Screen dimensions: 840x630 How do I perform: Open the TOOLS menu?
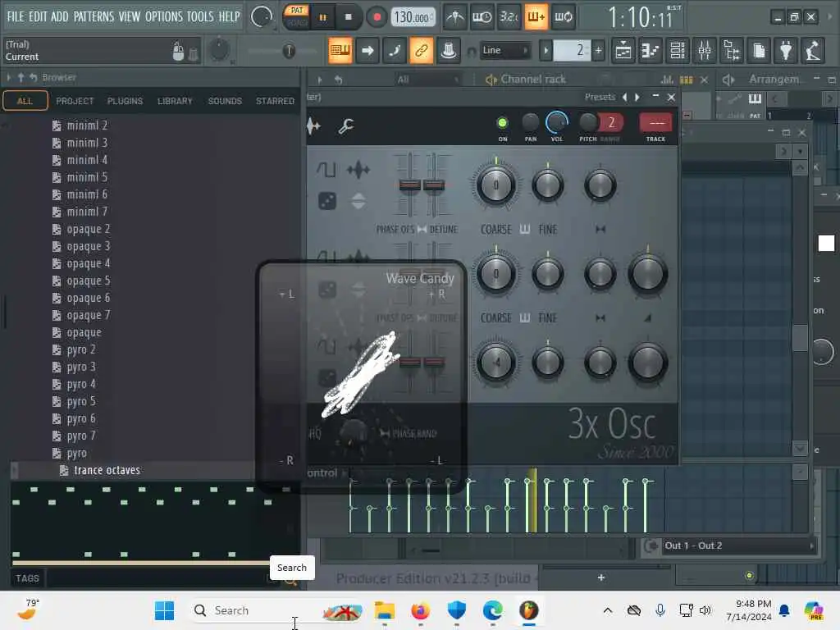[200, 16]
